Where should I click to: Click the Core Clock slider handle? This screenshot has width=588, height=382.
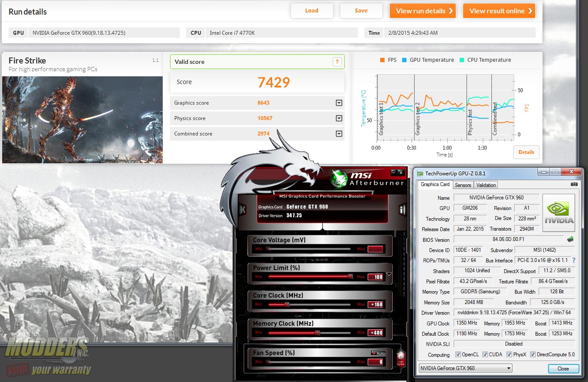287,304
